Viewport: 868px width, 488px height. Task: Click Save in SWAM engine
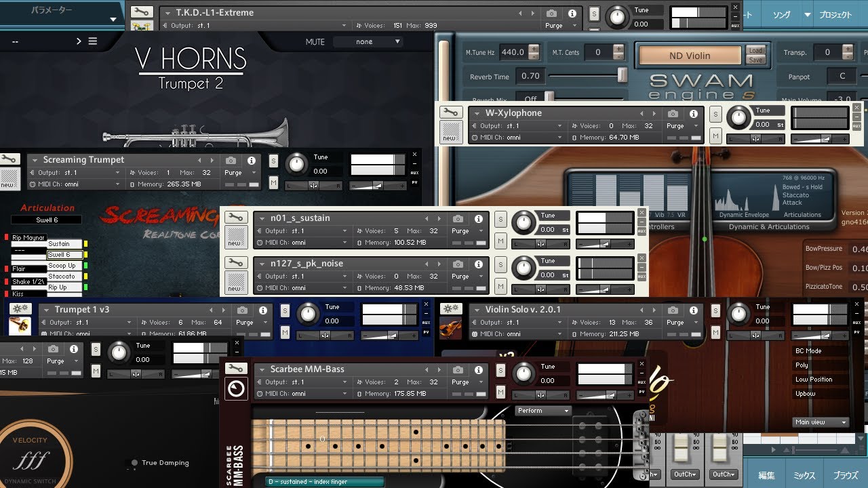755,60
